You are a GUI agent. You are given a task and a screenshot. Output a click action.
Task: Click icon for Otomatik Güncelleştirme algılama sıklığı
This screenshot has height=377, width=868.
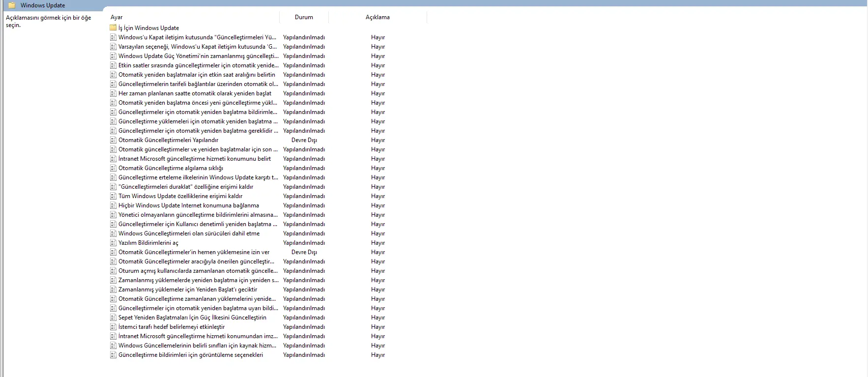(x=113, y=168)
